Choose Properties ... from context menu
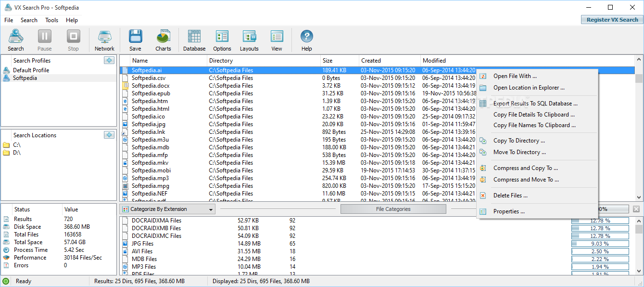This screenshot has width=644, height=287. point(537,211)
